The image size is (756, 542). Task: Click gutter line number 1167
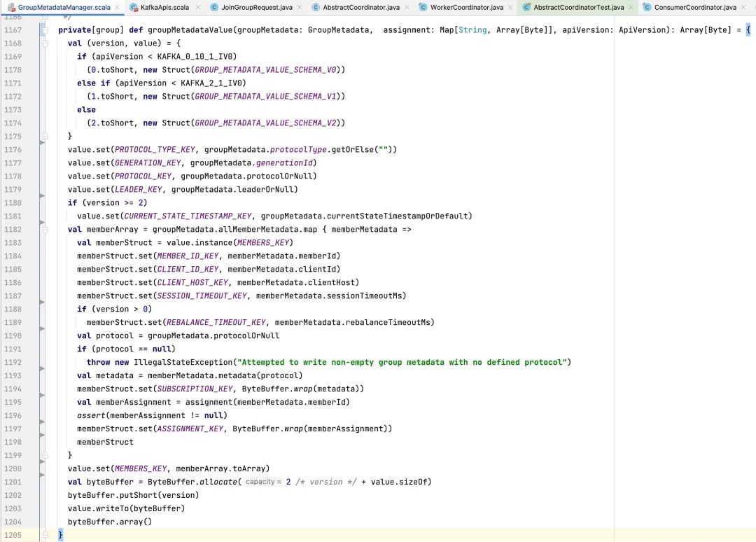coord(13,30)
